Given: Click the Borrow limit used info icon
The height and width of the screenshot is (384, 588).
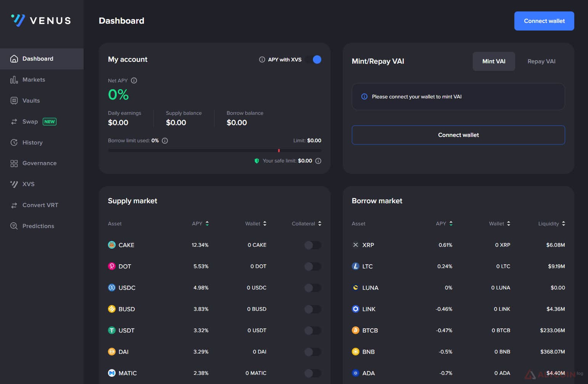Looking at the screenshot, I should coord(165,141).
